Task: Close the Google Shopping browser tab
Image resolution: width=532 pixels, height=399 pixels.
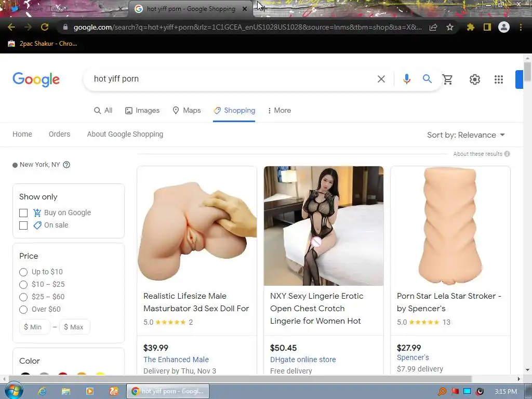Action: (245, 9)
